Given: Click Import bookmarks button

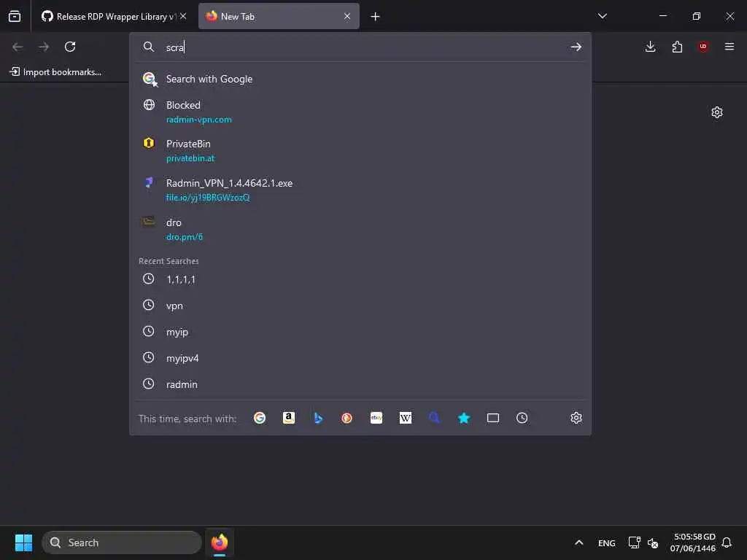Looking at the screenshot, I should click(x=55, y=72).
